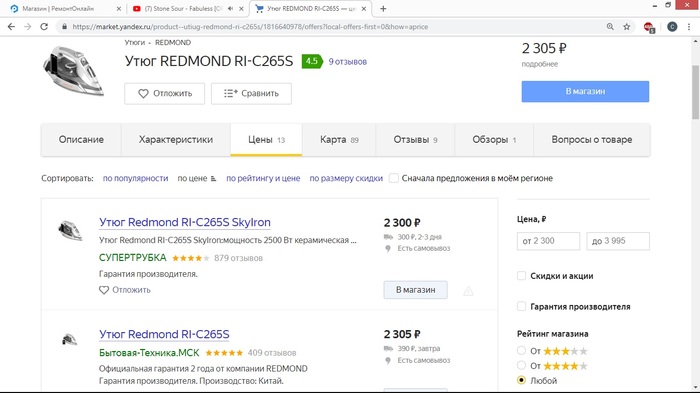Enable the Скидки и акции checkbox

(x=521, y=276)
